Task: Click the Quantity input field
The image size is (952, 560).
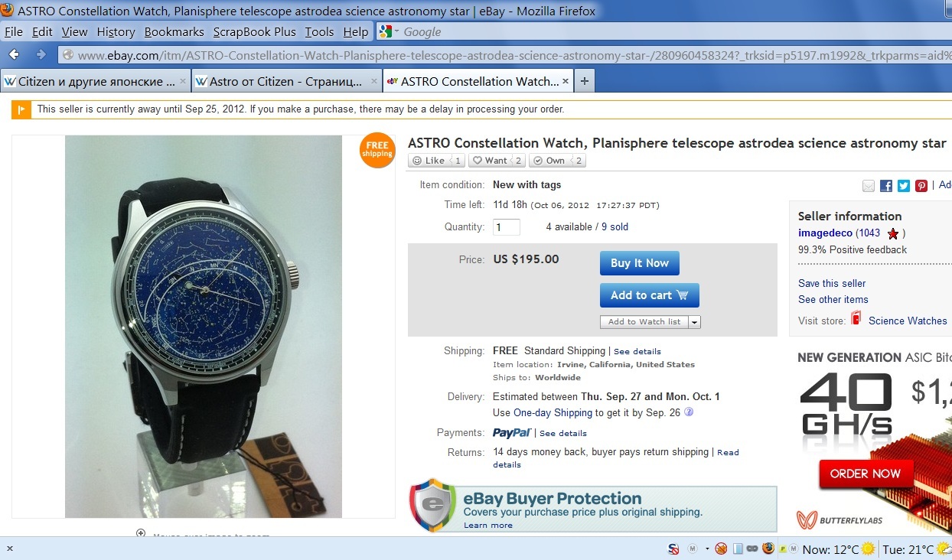Action: pyautogui.click(x=507, y=227)
